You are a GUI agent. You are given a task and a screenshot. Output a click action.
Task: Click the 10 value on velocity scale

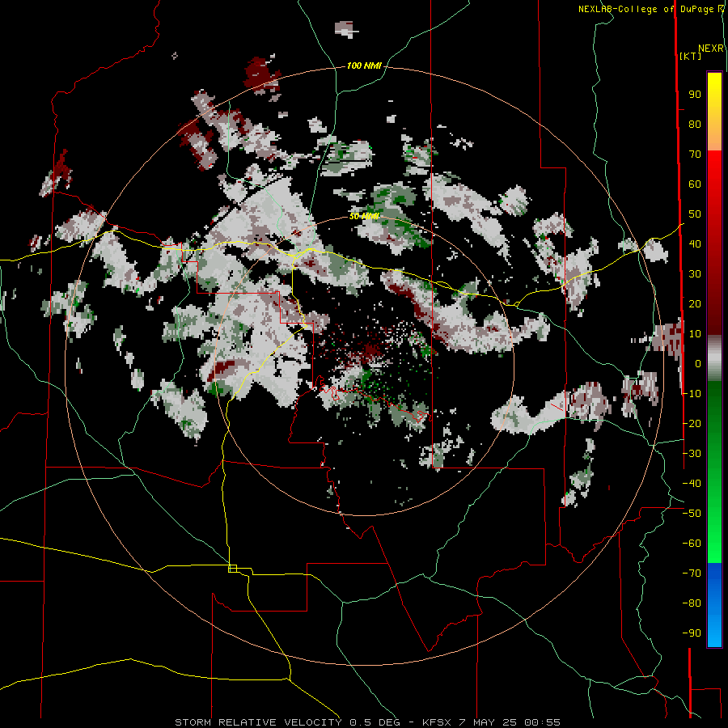click(695, 334)
